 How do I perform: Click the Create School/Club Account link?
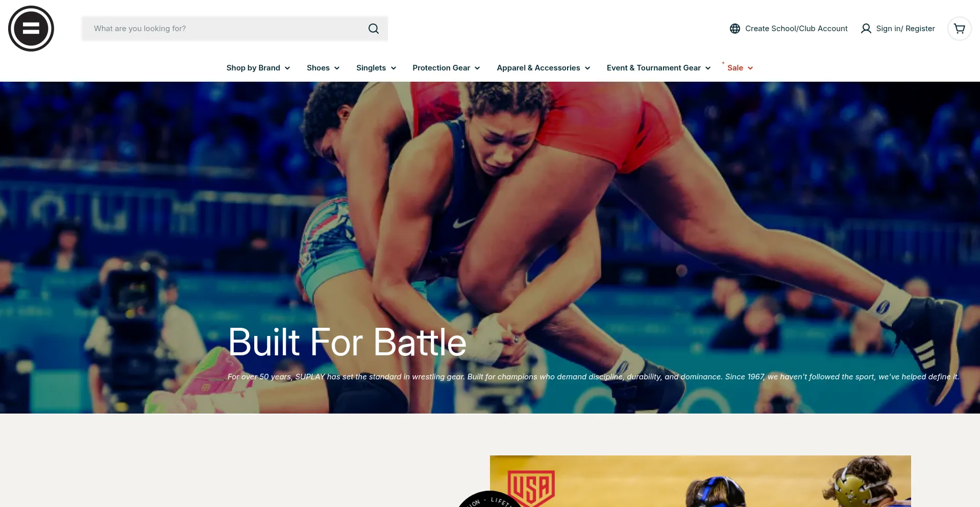pyautogui.click(x=796, y=29)
